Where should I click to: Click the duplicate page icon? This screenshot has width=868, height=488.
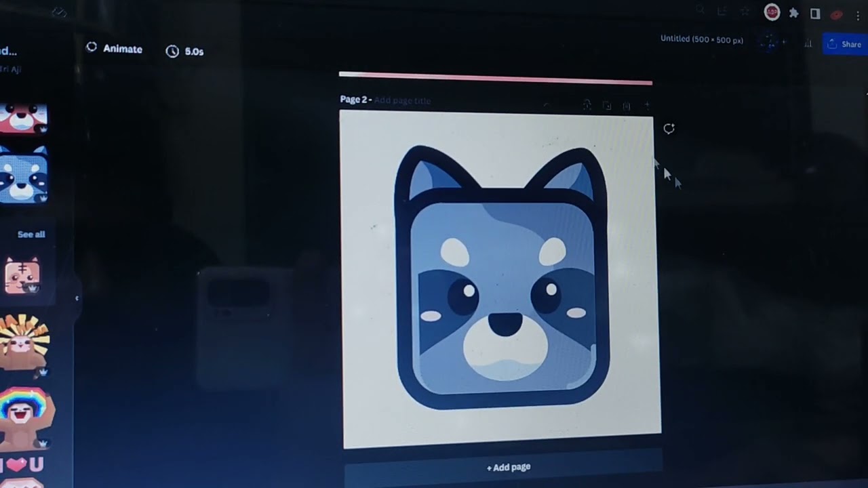click(x=607, y=106)
